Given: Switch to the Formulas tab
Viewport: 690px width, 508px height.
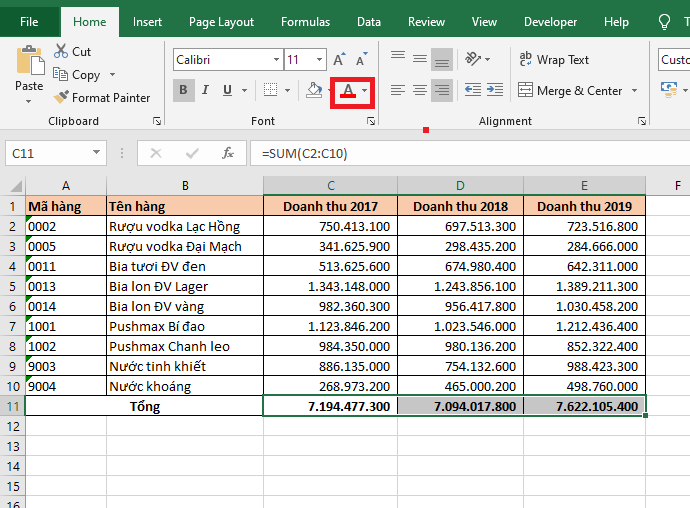Looking at the screenshot, I should click(305, 22).
